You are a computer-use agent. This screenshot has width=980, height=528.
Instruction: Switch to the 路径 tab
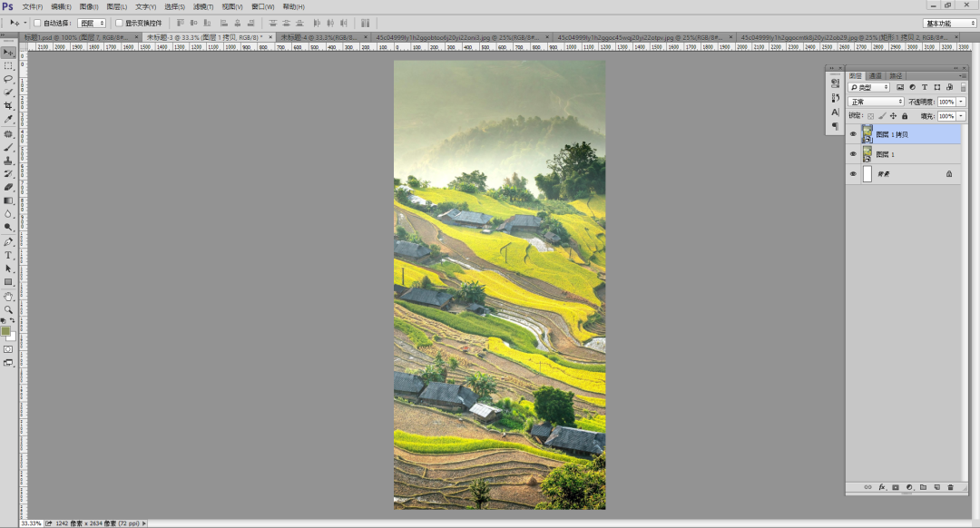tap(896, 75)
